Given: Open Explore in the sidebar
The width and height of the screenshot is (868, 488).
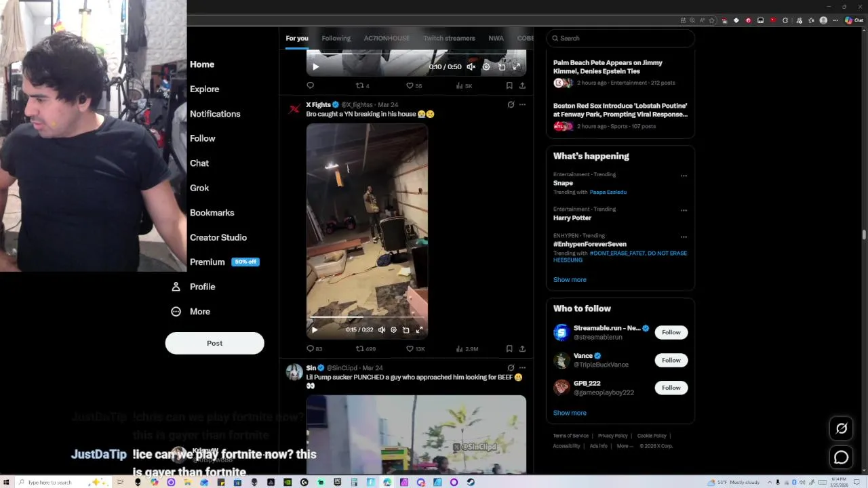Looking at the screenshot, I should click(204, 89).
